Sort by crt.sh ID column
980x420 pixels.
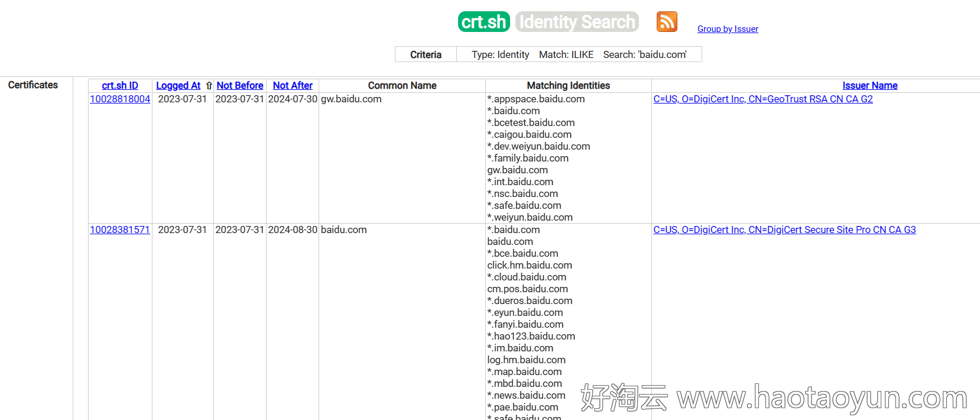[120, 86]
